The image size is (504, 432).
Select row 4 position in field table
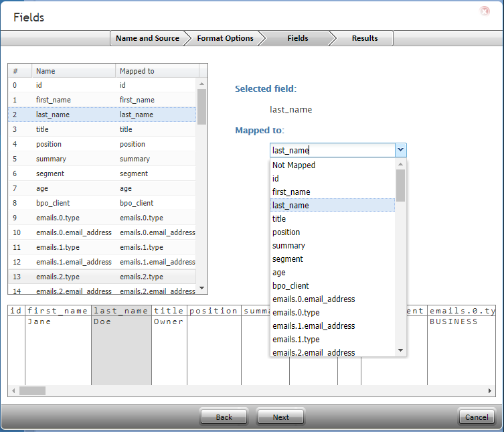point(102,144)
